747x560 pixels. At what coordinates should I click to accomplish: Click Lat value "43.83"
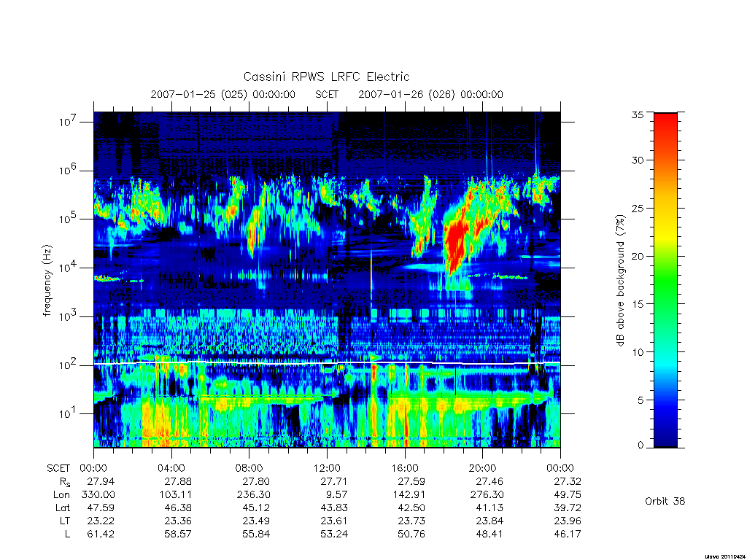tap(334, 507)
